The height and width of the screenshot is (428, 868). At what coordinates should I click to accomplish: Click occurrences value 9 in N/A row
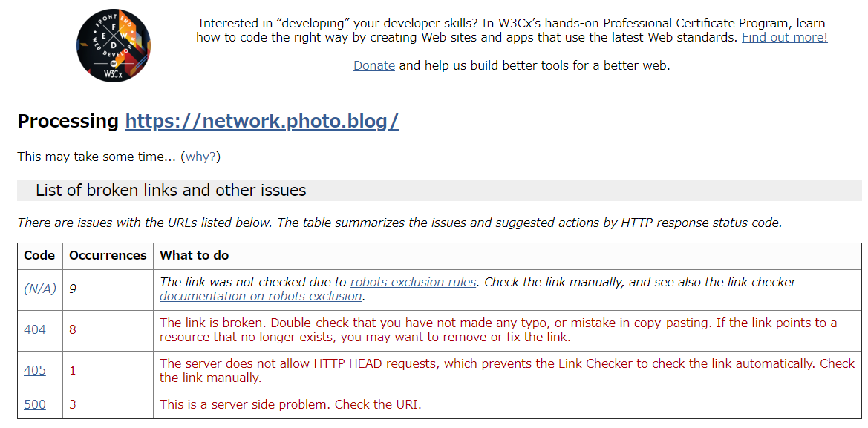(73, 289)
